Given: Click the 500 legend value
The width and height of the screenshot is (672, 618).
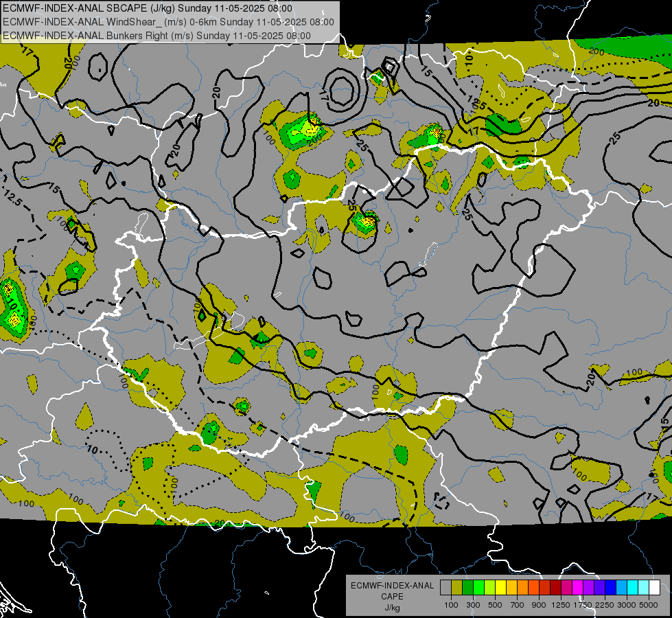Looking at the screenshot, I should click(495, 605).
